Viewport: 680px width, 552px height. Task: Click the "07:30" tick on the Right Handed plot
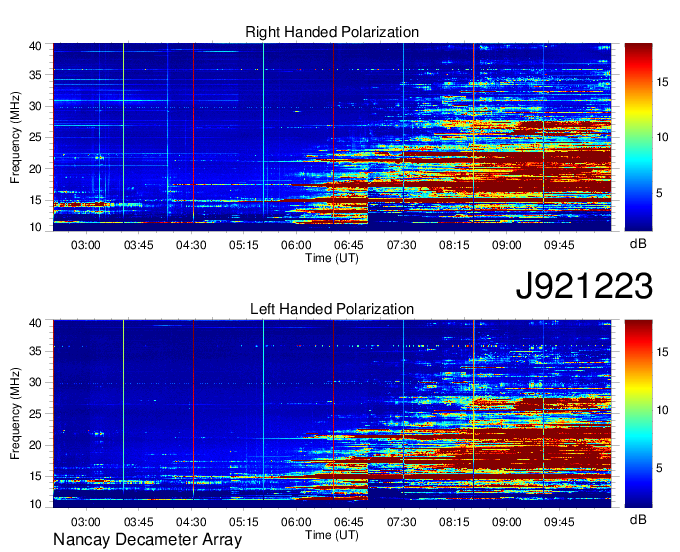402,245
